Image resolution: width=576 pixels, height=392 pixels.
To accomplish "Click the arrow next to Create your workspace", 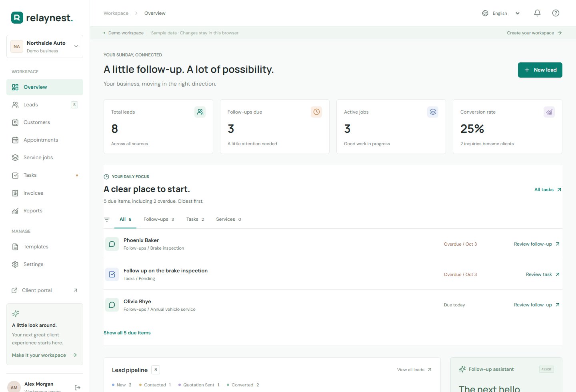I will (560, 33).
